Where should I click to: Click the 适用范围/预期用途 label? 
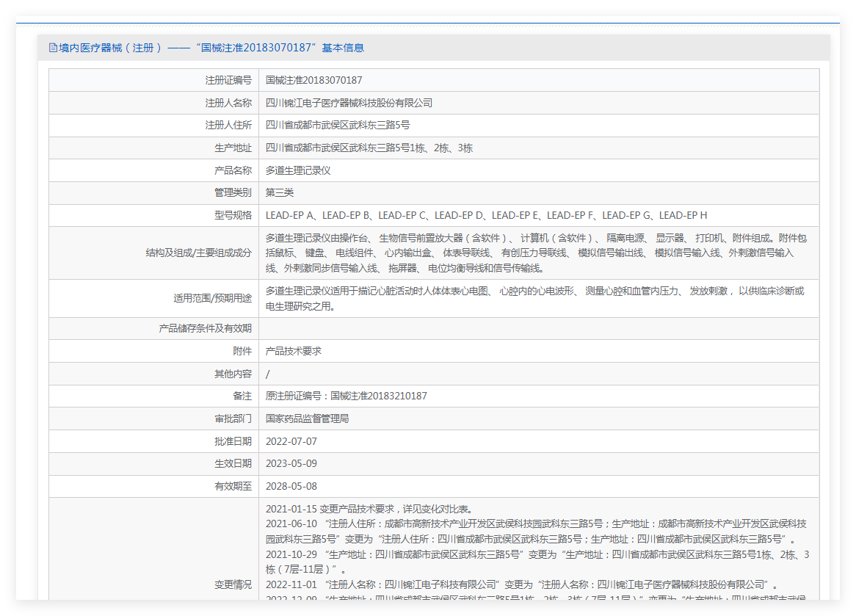(213, 298)
